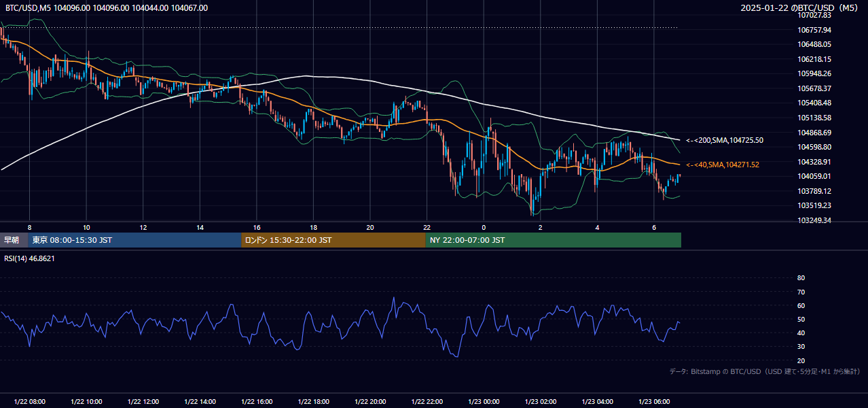Click hour axis label 22 under price chart
Image resolution: width=868 pixels, height=408 pixels.
coord(427,227)
